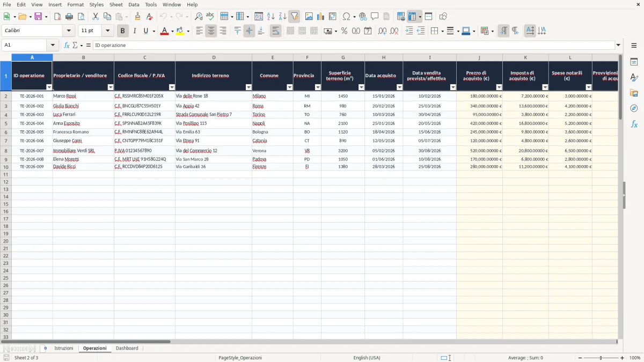The height and width of the screenshot is (362, 644).
Task: Increase indent of cell contents
Action: pyautogui.click(x=409, y=31)
